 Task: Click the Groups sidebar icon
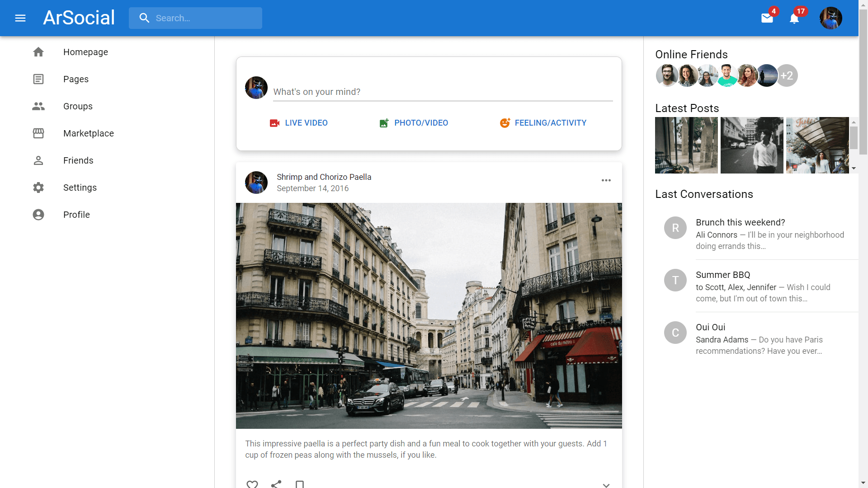pos(38,106)
